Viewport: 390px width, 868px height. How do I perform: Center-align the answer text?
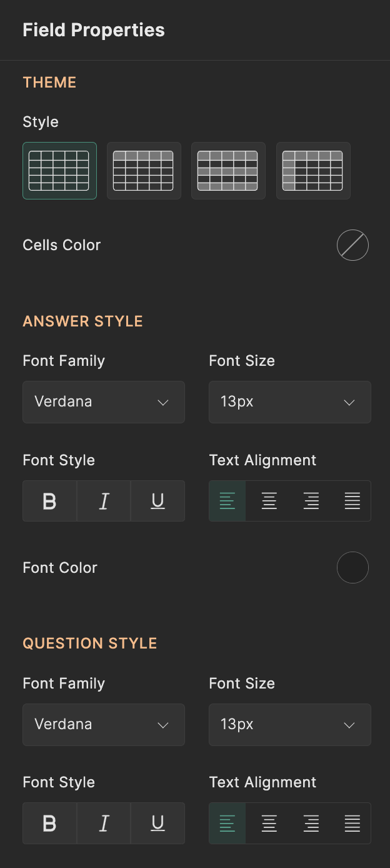tap(269, 501)
